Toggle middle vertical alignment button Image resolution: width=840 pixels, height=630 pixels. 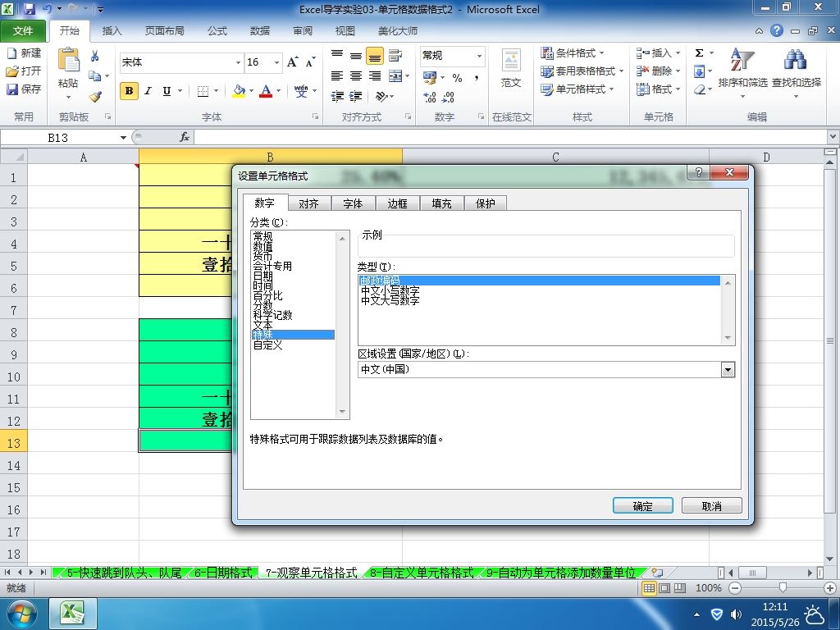click(x=356, y=55)
